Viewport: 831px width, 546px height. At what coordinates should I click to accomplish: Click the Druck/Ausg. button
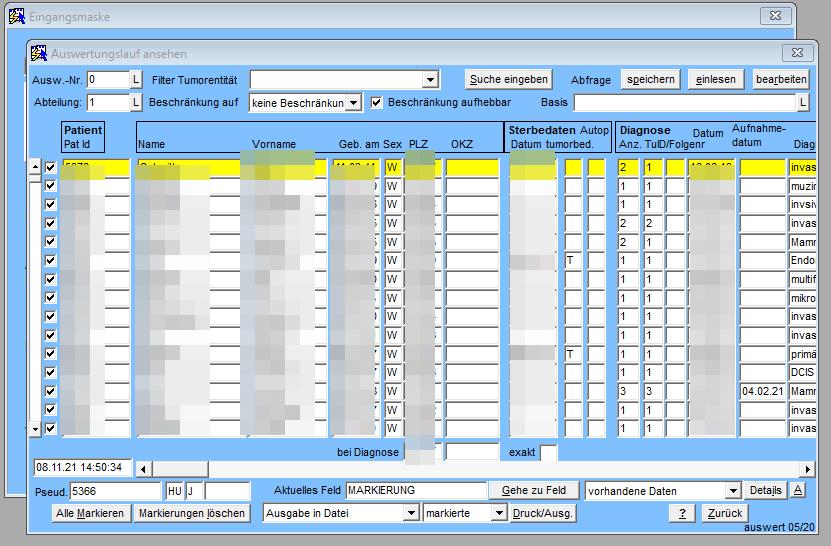tap(542, 513)
